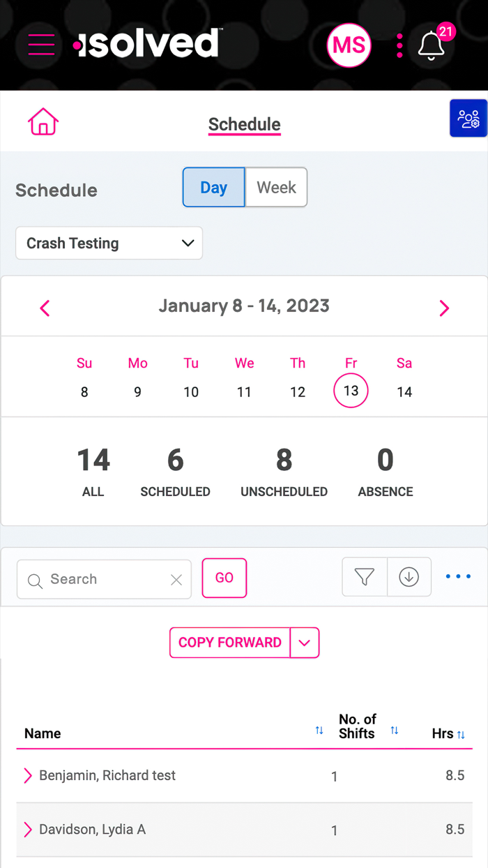
Task: Click the download arrow icon
Action: pyautogui.click(x=409, y=577)
